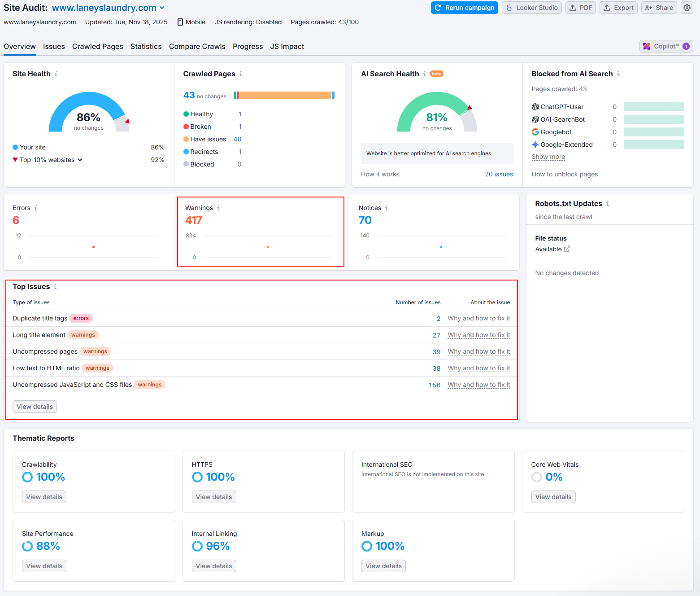Click the AI Search Health info icon
Viewport: 700px width, 596px height.
425,74
